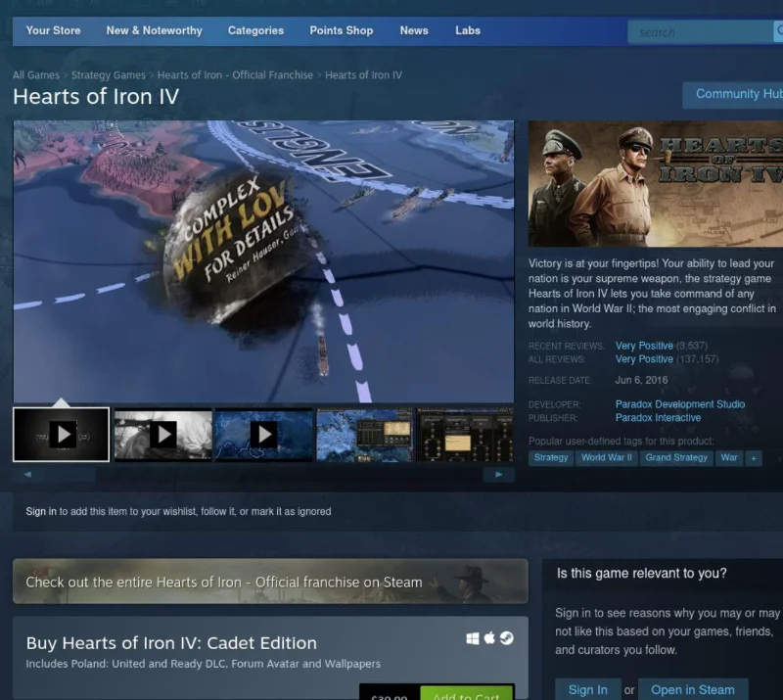Select the World War II tag
The image size is (783, 700).
[606, 457]
